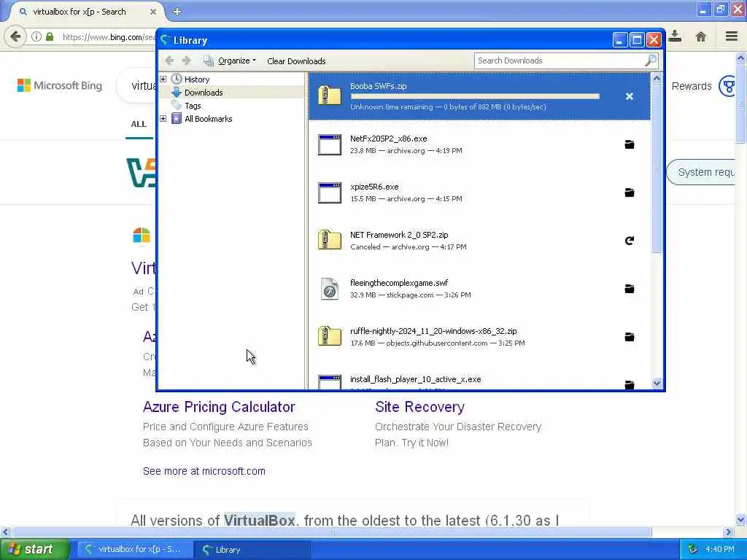Click the Booba SWFs.zip progress bar
The width and height of the screenshot is (747, 560).
pos(475,96)
